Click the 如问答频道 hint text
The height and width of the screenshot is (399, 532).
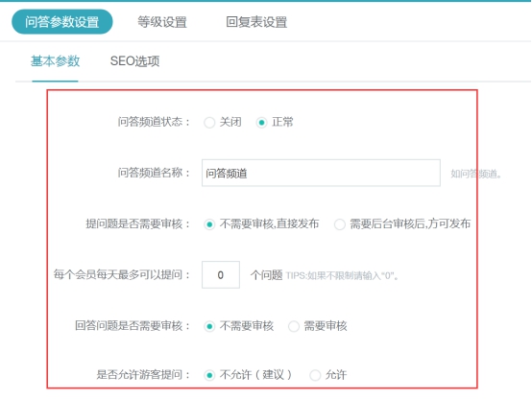pyautogui.click(x=475, y=174)
